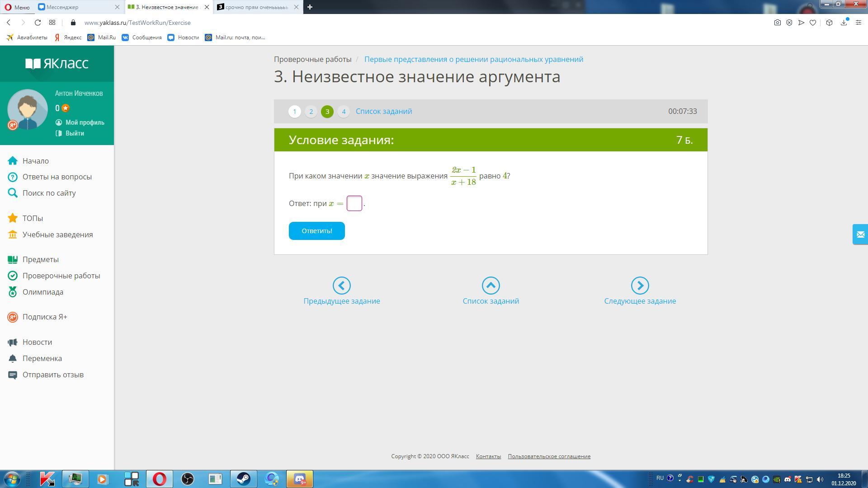Open Мой профиль link
This screenshot has height=488, width=868.
pos(85,122)
